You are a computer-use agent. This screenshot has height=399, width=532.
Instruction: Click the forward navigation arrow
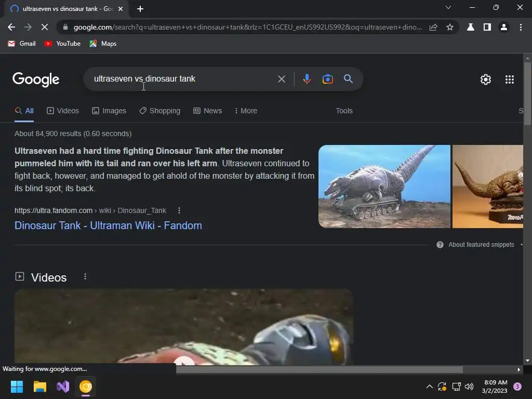tap(28, 27)
